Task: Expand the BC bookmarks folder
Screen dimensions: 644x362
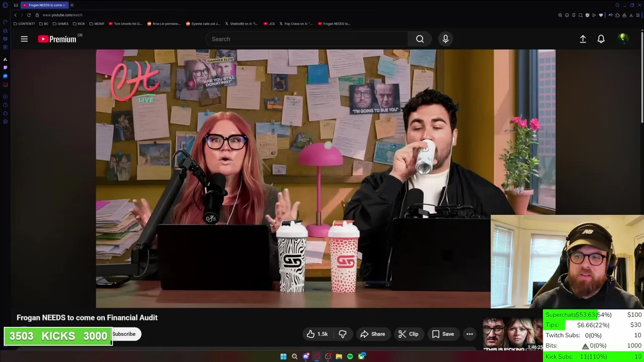Action: [x=44, y=24]
